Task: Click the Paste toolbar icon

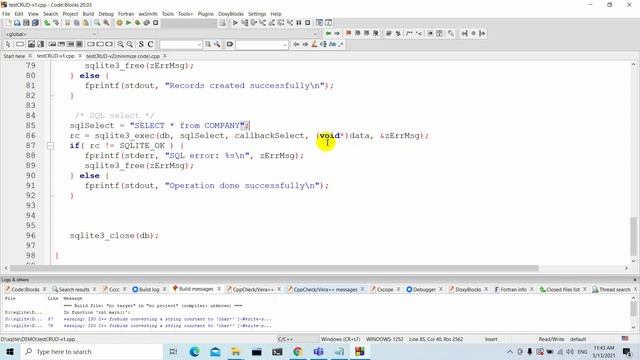Action: click(x=85, y=23)
